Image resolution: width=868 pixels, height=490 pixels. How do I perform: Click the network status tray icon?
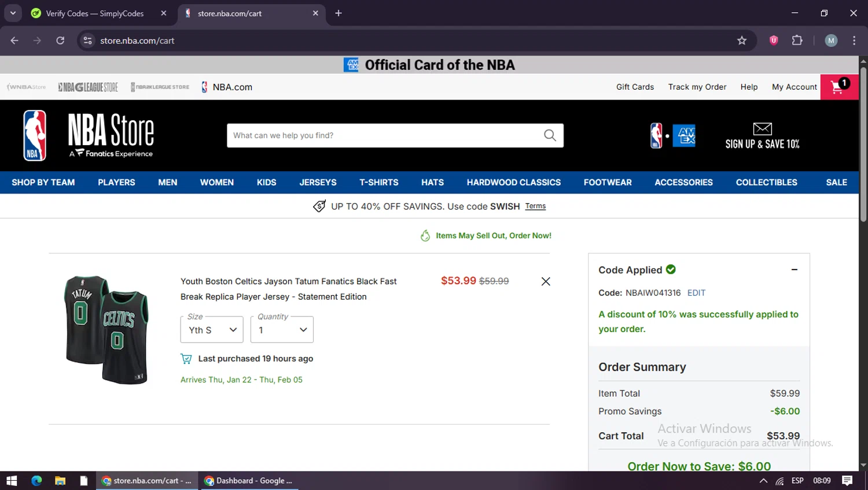coord(780,481)
